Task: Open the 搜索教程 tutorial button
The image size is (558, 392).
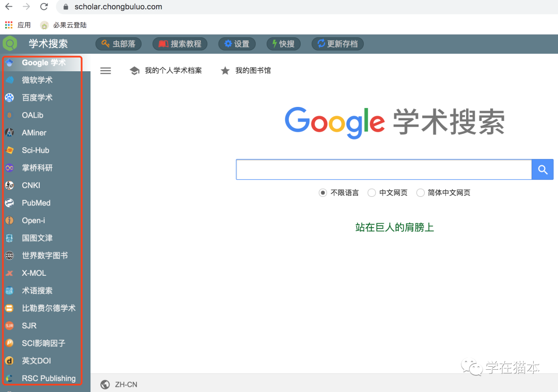Action: point(180,44)
